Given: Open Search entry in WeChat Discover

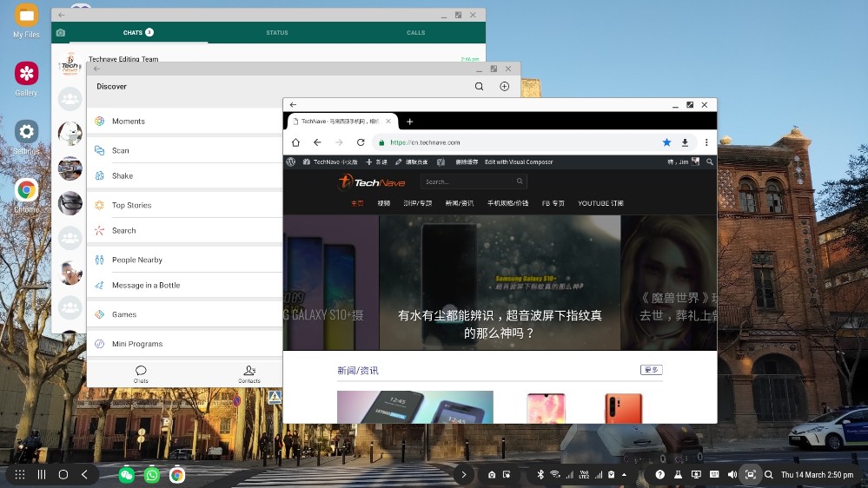Looking at the screenshot, I should click(x=185, y=231).
